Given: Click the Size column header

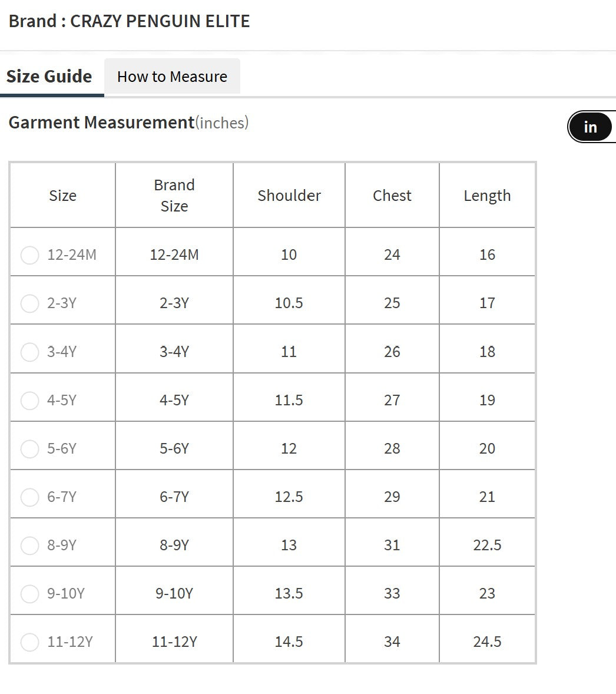Looking at the screenshot, I should (x=62, y=196).
